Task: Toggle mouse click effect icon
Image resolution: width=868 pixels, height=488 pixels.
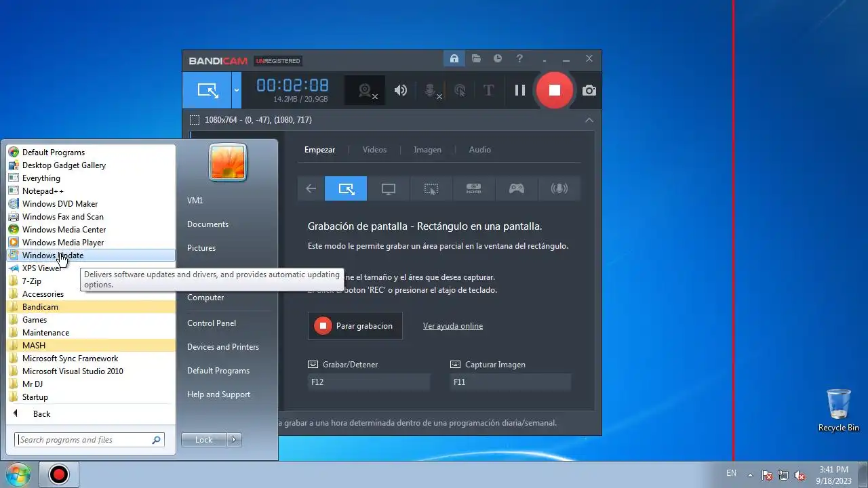Action: point(460,90)
